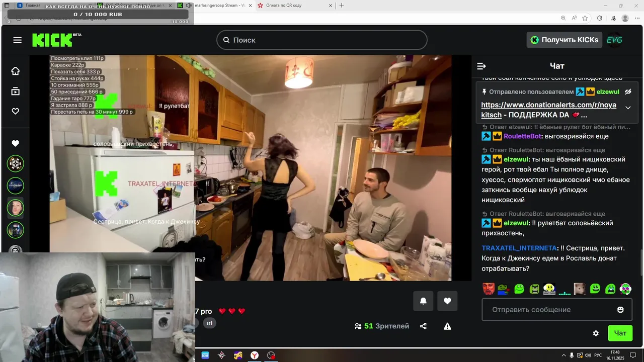Close the Оплата по QR коду tab

click(x=331, y=6)
